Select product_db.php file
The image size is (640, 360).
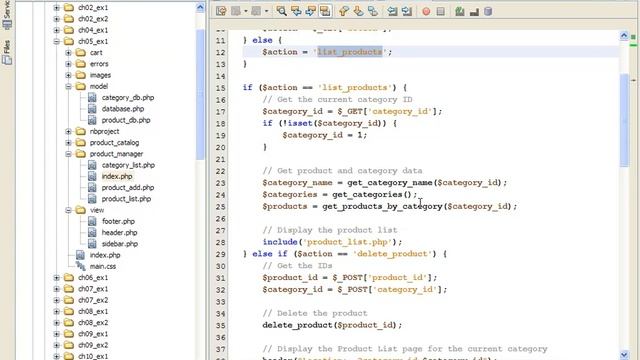pos(126,120)
